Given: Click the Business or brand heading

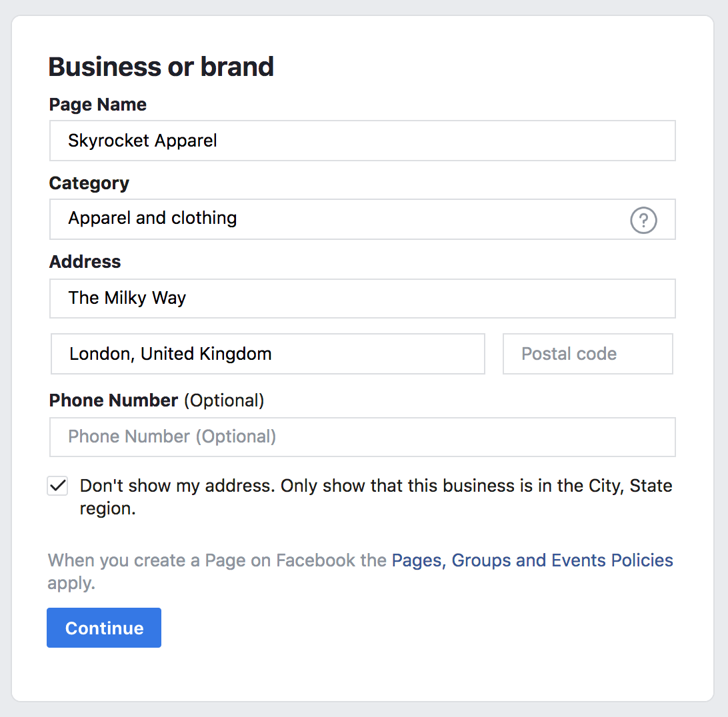Looking at the screenshot, I should coord(161,66).
